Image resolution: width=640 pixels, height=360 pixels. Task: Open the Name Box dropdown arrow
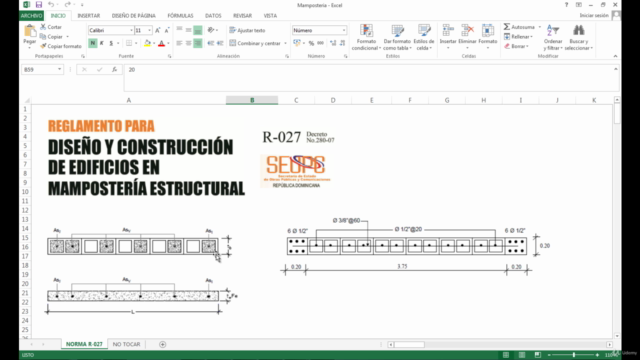click(x=59, y=70)
